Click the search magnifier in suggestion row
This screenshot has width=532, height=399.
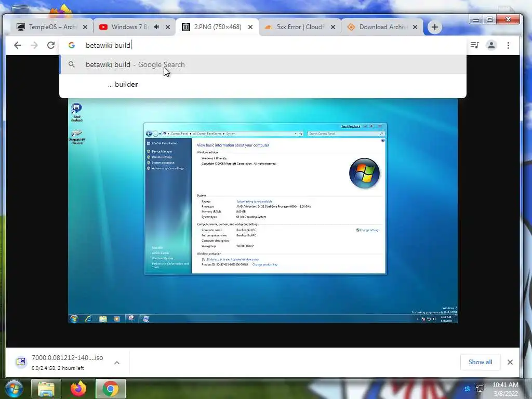click(72, 64)
